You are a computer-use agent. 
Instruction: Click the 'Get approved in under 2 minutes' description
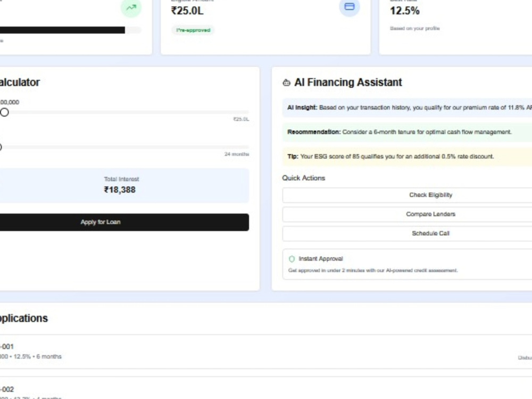[x=373, y=270]
